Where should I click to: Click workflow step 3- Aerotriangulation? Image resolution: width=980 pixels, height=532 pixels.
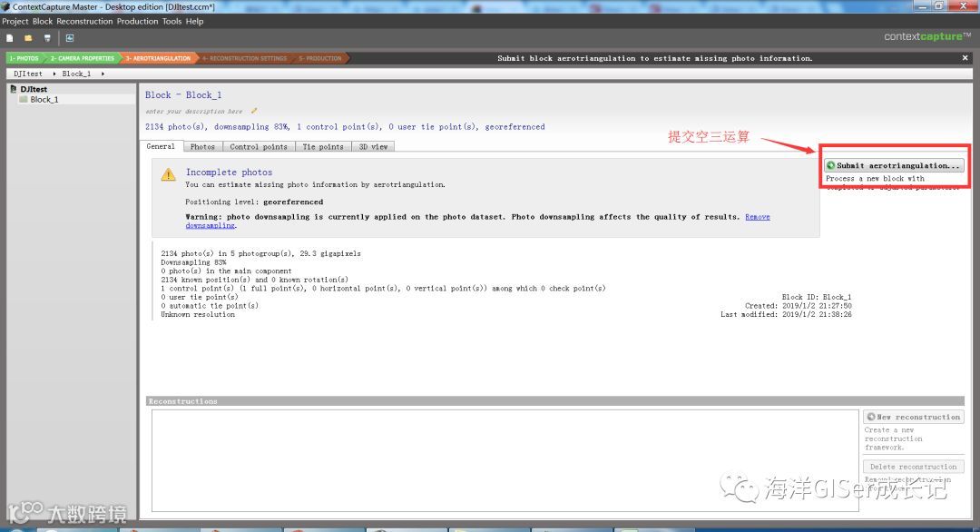click(158, 58)
